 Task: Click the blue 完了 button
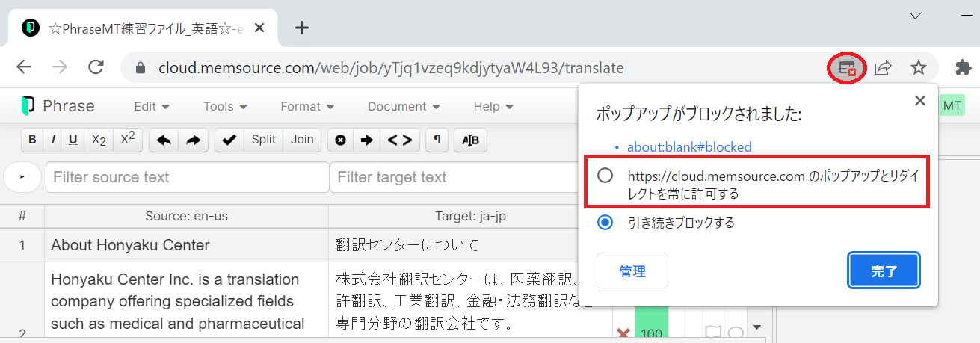884,271
